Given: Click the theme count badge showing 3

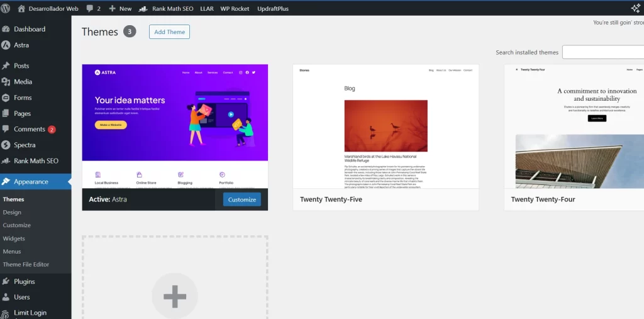Looking at the screenshot, I should coord(130,31).
